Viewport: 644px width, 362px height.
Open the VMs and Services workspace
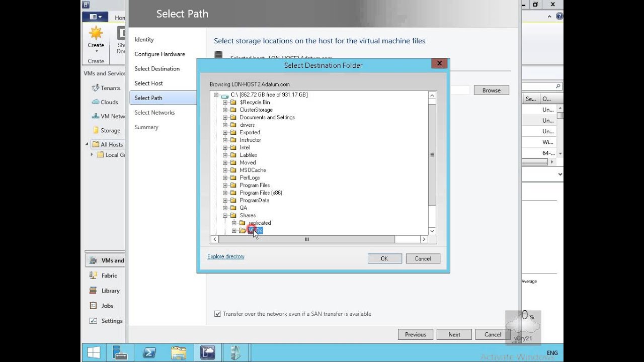[x=105, y=260]
